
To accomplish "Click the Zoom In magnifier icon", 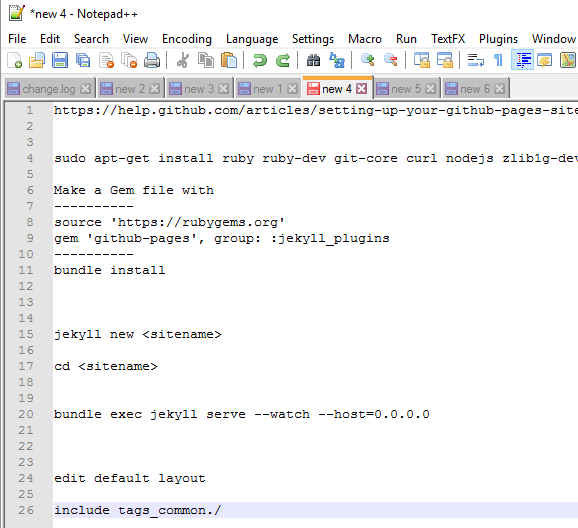I will click(x=368, y=60).
